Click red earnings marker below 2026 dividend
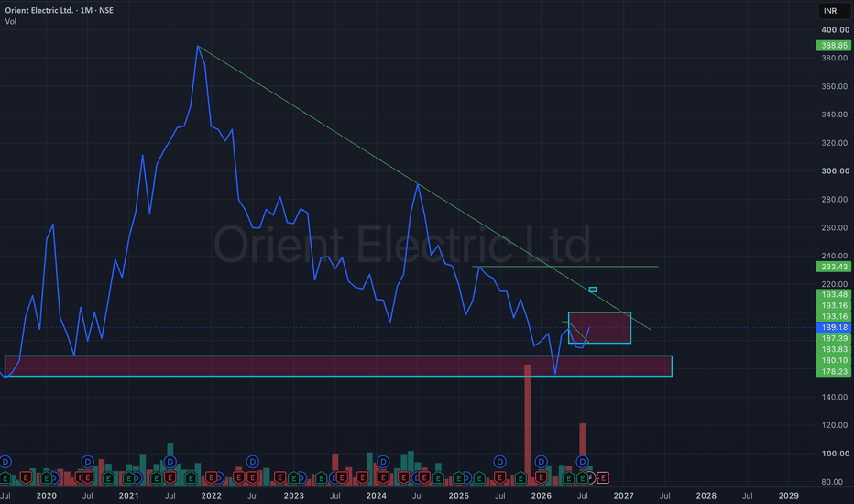854x504 pixels. click(x=541, y=477)
